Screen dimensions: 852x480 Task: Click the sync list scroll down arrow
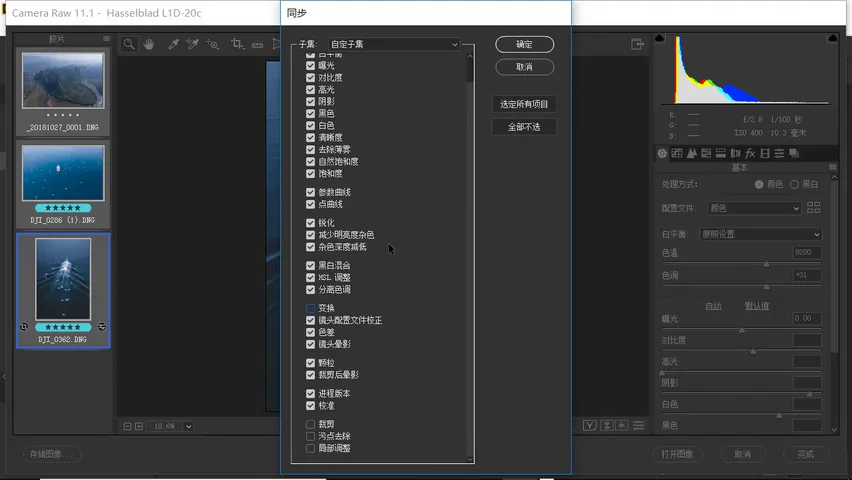[470, 459]
